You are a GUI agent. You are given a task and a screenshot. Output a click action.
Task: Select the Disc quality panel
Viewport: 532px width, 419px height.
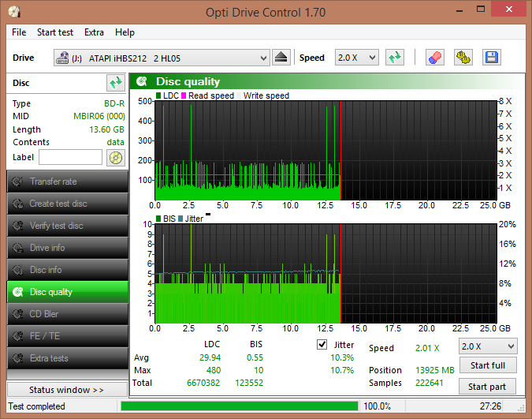68,292
